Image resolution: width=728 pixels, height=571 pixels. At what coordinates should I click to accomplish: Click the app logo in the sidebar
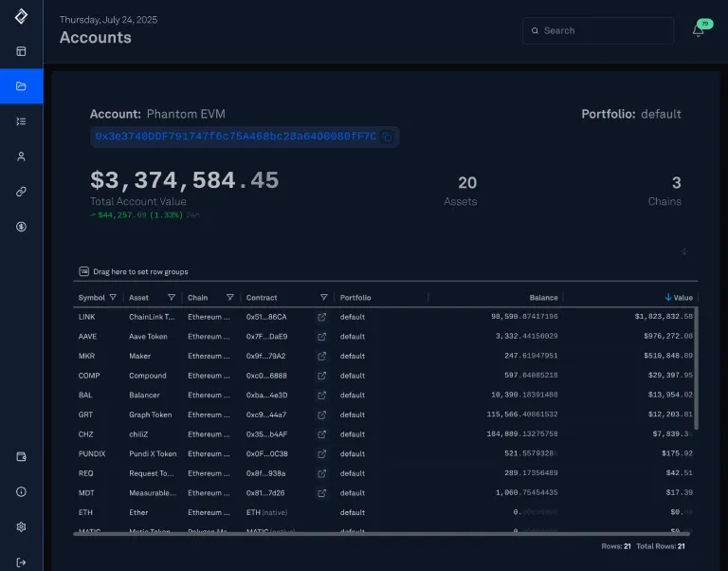21,16
